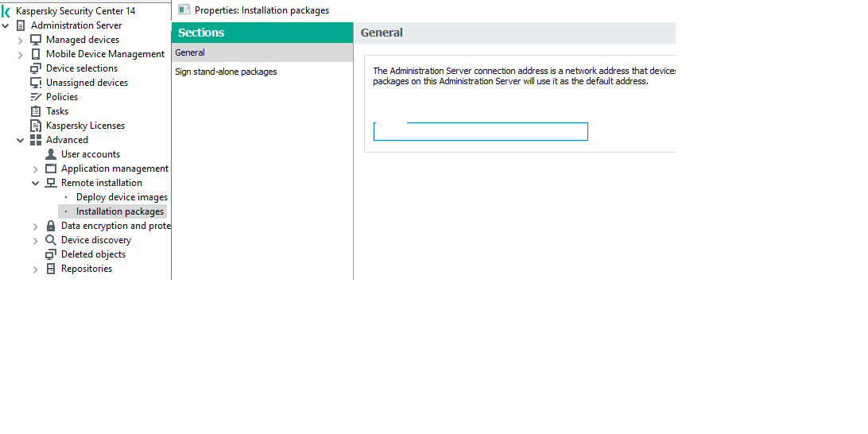Open Tasks tree item

57,111
